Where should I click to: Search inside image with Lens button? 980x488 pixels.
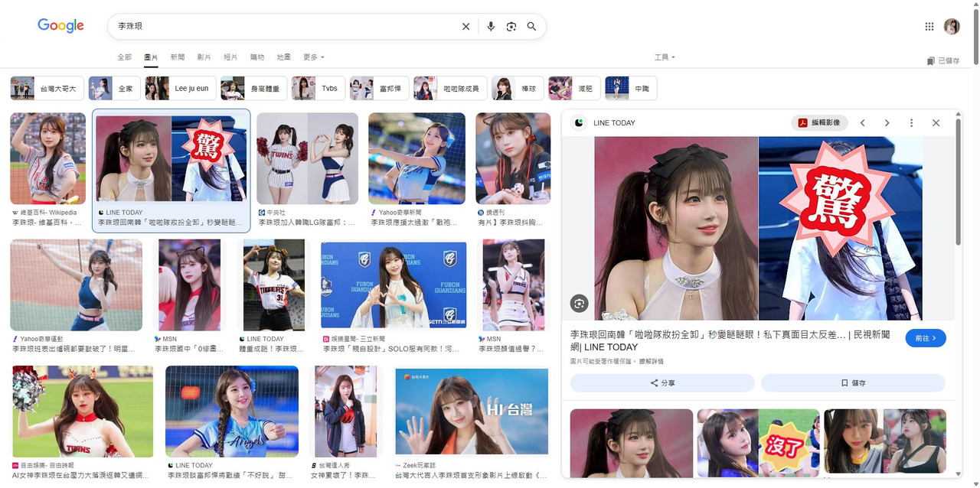tap(579, 304)
